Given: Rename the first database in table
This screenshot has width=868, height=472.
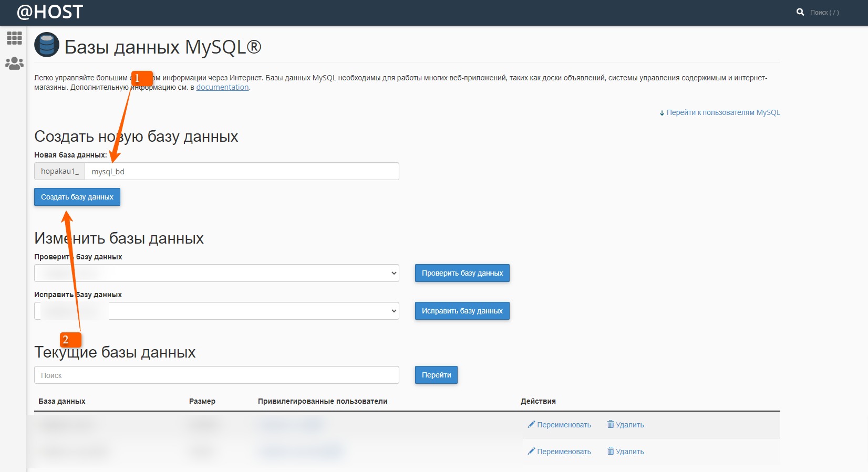Looking at the screenshot, I should (559, 425).
